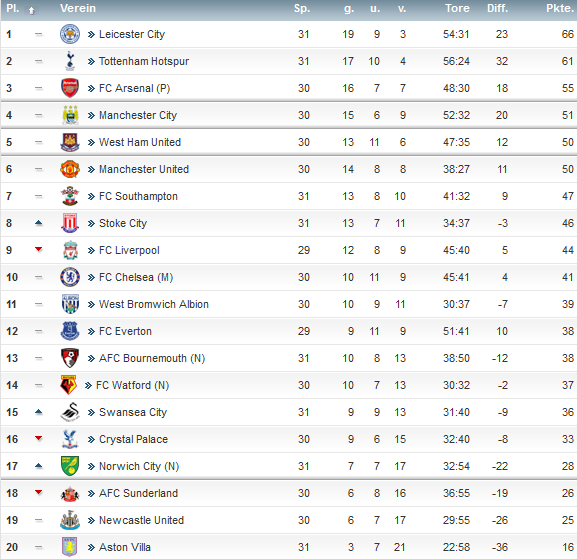Click the FC Watford yellow crest
This screenshot has width=577, height=559.
point(68,385)
